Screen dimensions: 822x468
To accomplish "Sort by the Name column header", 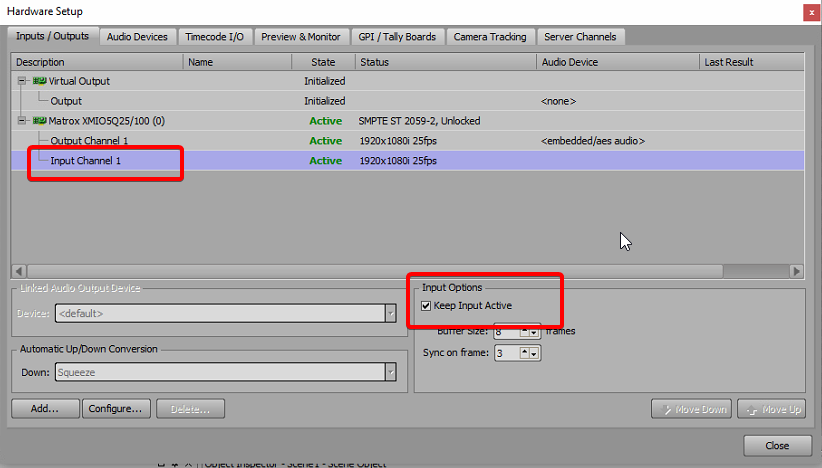I will (237, 62).
